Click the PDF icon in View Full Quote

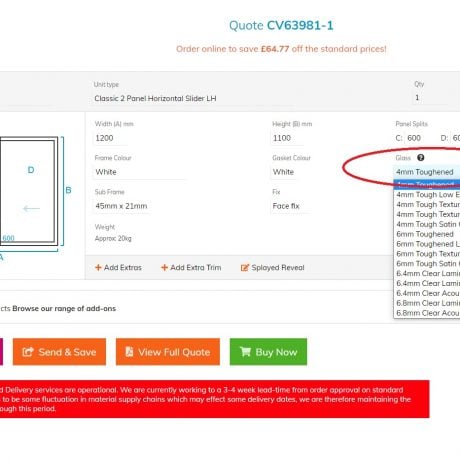[x=129, y=352]
